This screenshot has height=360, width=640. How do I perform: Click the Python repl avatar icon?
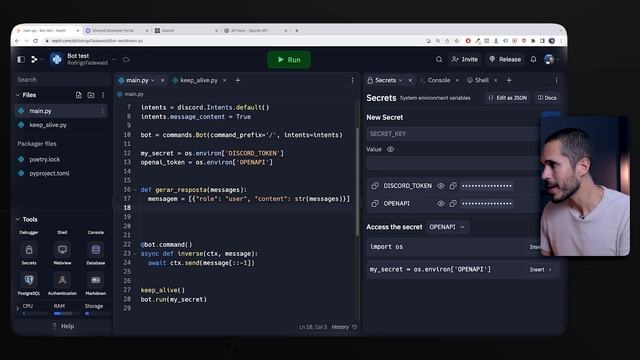tap(57, 60)
